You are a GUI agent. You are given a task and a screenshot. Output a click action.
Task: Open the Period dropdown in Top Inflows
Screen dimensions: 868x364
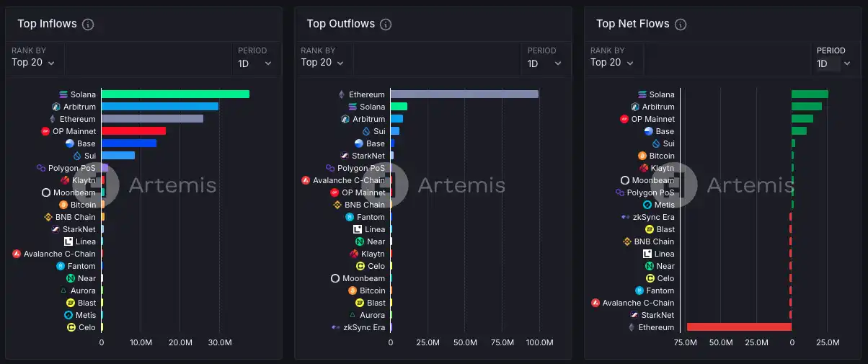255,63
